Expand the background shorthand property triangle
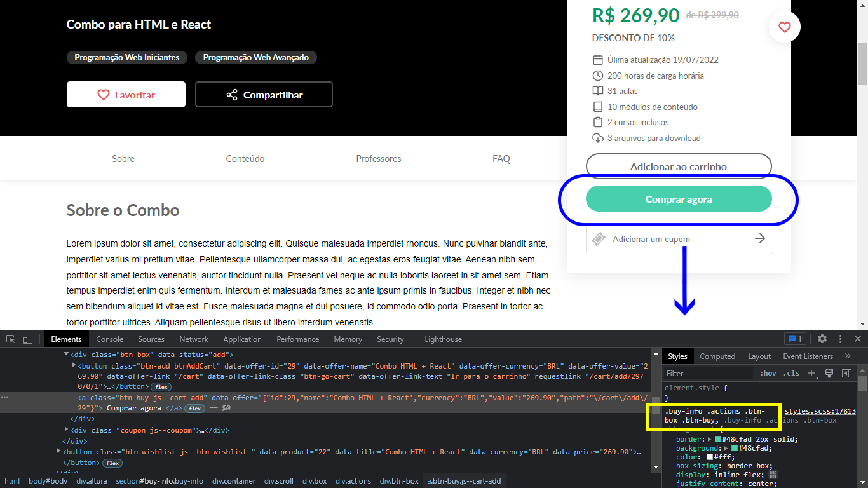The width and height of the screenshot is (868, 488). coord(726,449)
